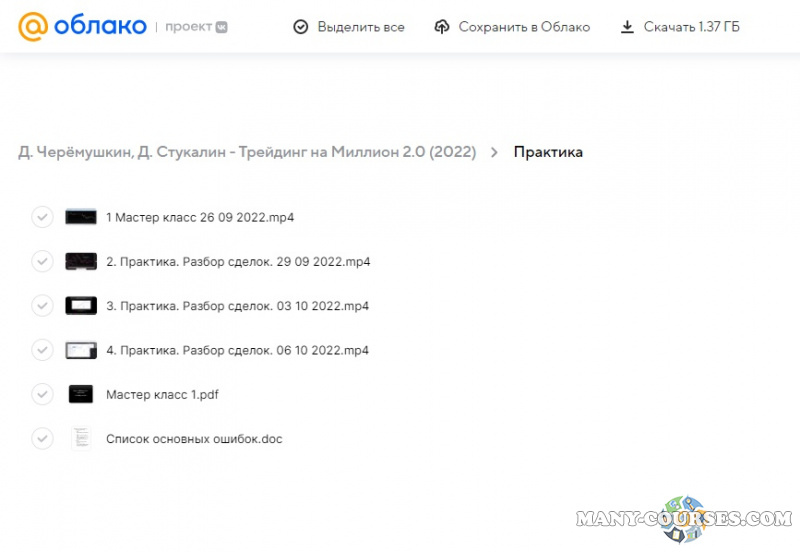Click the Мастер класс 1.pdf file icon
The width and height of the screenshot is (800, 552).
tap(80, 394)
